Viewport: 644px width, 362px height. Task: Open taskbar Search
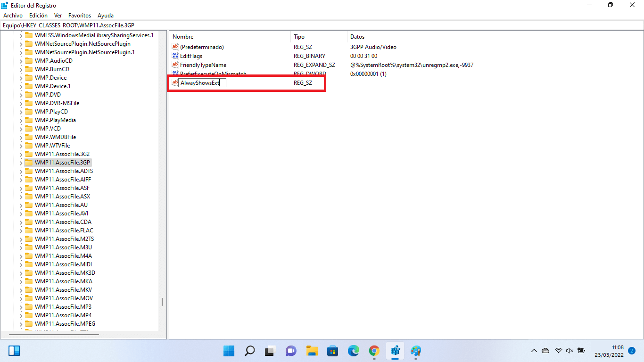coord(250,351)
